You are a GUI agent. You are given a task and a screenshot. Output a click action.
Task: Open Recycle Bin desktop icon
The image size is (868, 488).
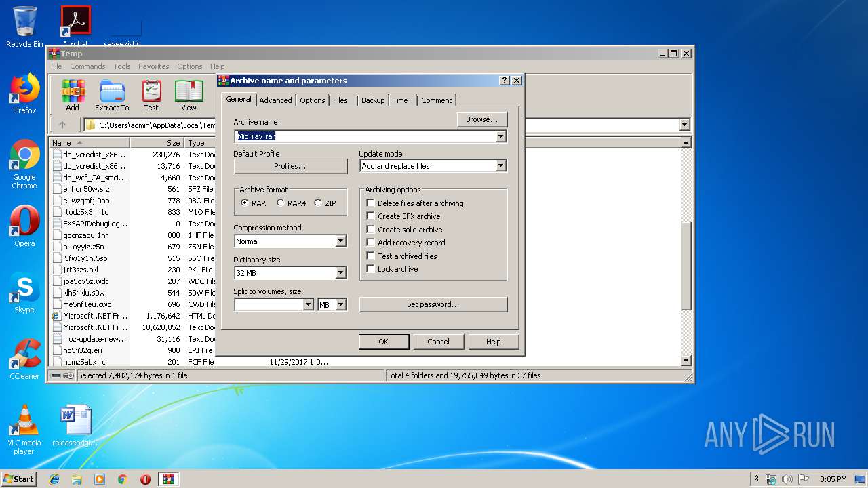tap(24, 27)
